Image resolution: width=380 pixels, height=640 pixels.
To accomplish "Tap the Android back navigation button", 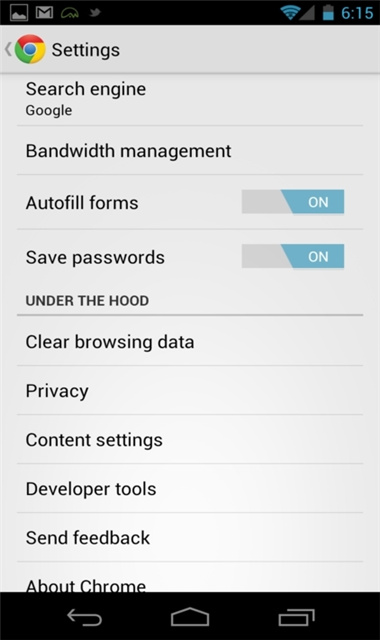I will pos(84,617).
